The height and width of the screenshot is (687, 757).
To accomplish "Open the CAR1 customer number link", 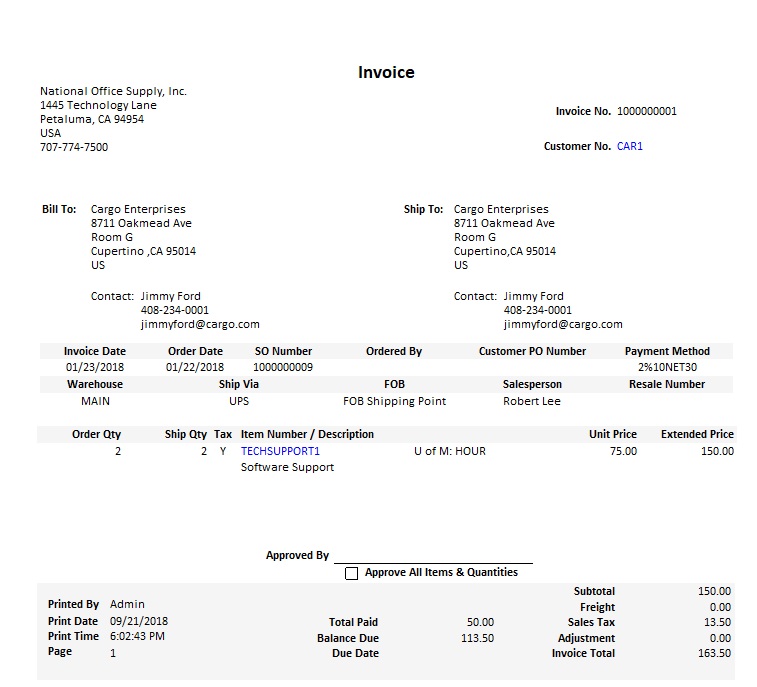I will click(x=630, y=146).
